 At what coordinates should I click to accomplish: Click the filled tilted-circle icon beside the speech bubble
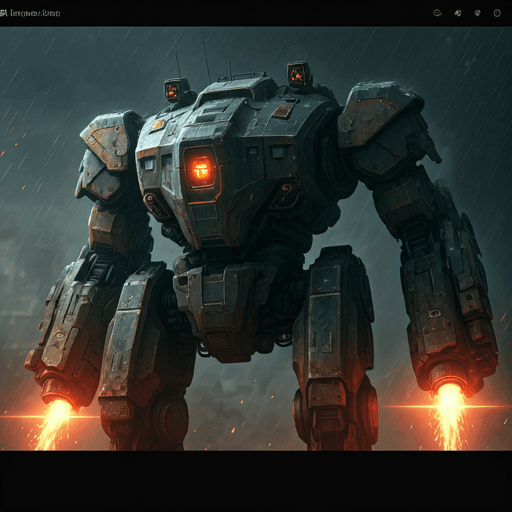tap(458, 13)
